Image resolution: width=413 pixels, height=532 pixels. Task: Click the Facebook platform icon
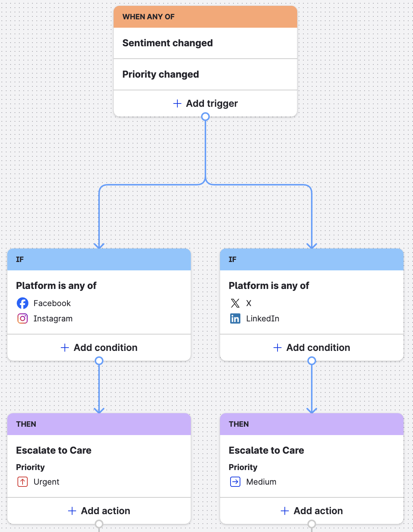pos(23,303)
